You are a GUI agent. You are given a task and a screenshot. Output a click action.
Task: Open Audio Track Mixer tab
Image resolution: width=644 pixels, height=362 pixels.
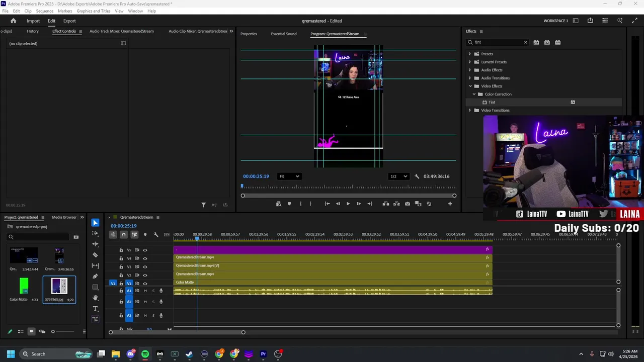[122, 31]
